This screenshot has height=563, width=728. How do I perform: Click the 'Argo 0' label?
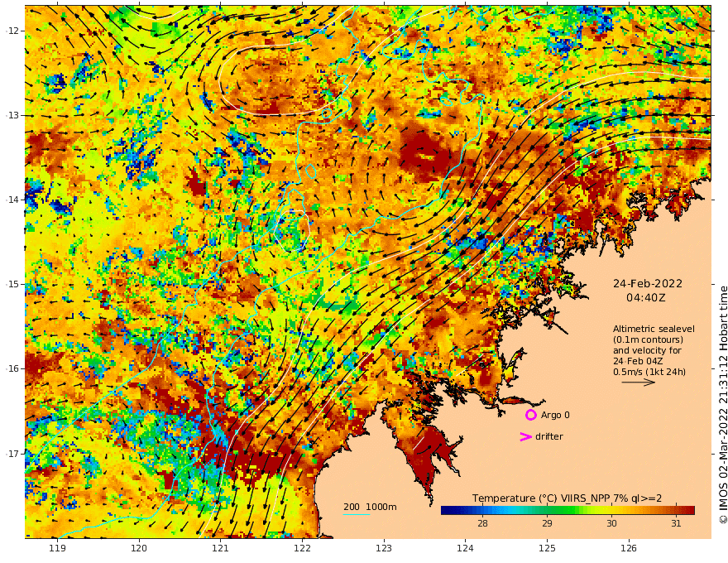555,415
